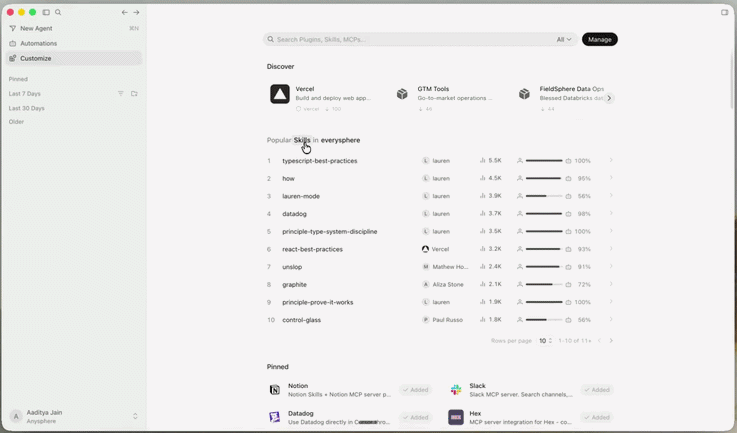Image resolution: width=737 pixels, height=433 pixels.
Task: Click the Aaditya Jain avatar
Action: (16, 416)
